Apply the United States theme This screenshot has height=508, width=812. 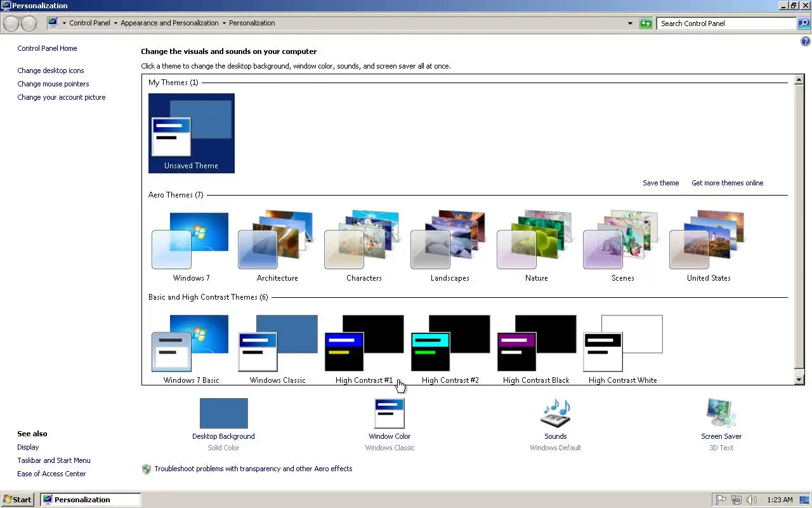pos(709,246)
